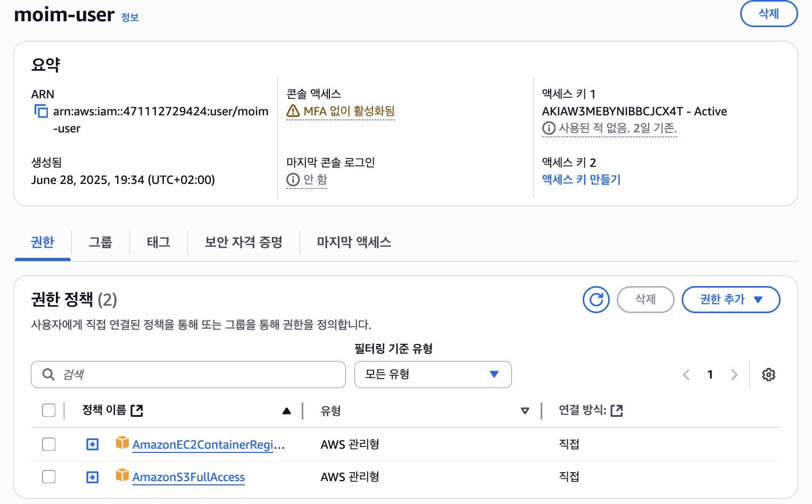Click the top 삭제 button for moim-user
Screen dimensions: 812x504
(769, 14)
